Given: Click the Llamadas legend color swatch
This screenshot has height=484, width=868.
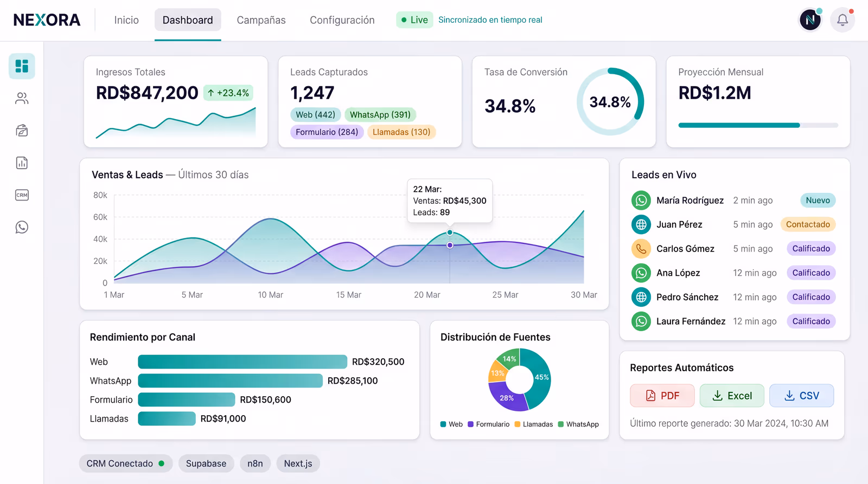Looking at the screenshot, I should point(518,424).
